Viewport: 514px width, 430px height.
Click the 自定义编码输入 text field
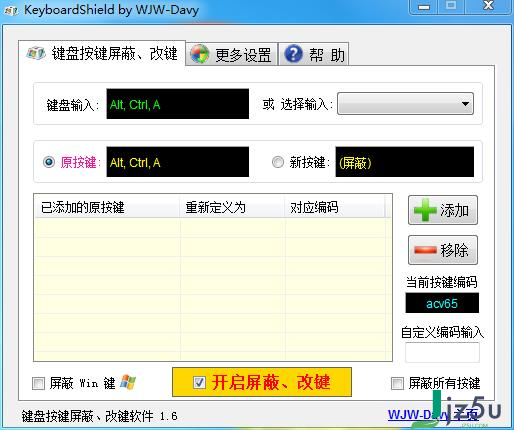[x=442, y=352]
